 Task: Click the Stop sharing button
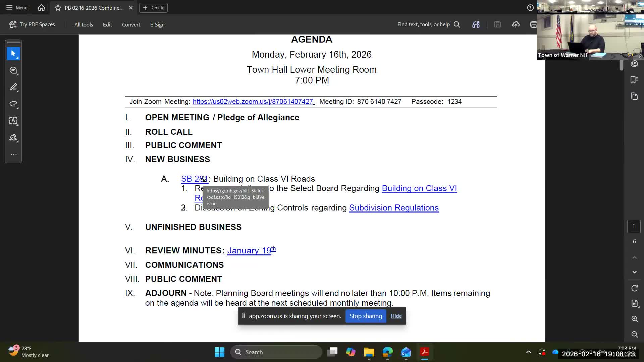point(366,316)
